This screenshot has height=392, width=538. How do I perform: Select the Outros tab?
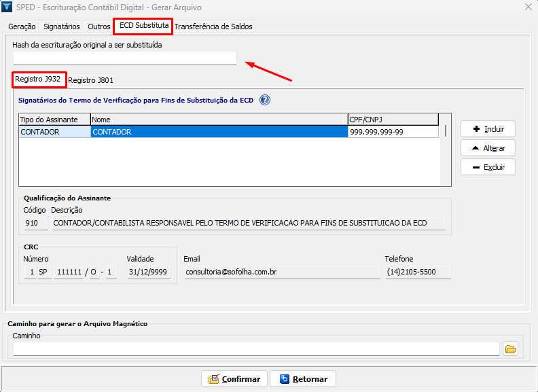click(98, 26)
